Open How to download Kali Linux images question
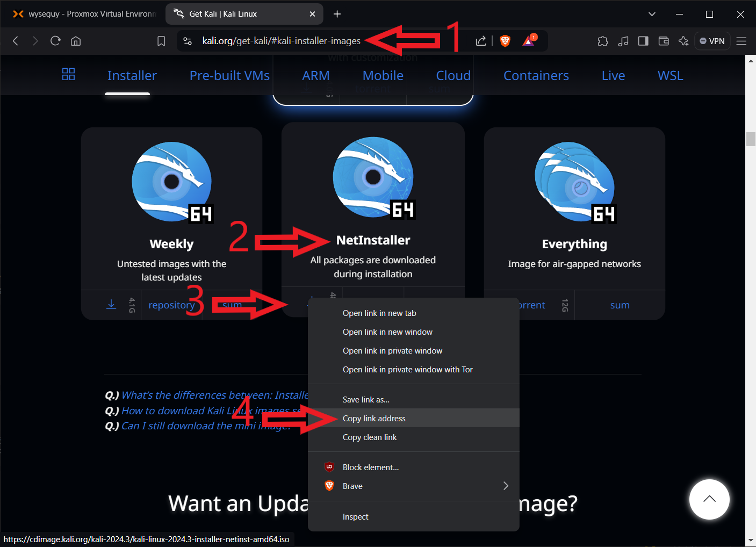Image resolution: width=756 pixels, height=547 pixels. click(215, 411)
